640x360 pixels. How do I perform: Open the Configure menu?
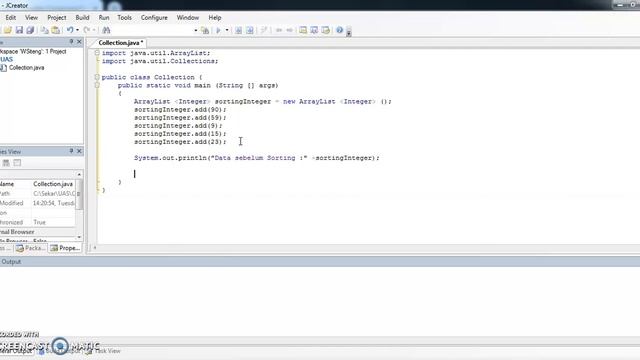point(154,18)
